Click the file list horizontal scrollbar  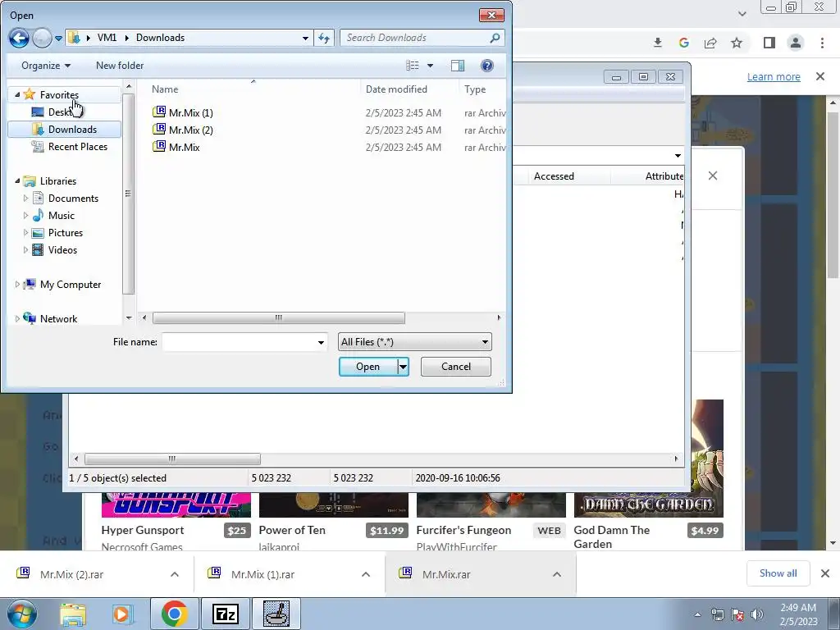pyautogui.click(x=278, y=317)
